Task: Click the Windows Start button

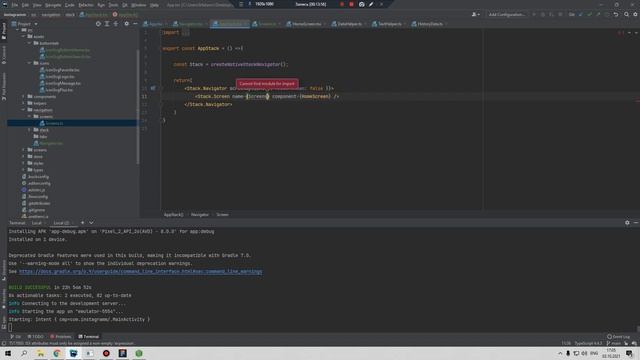Action: tap(8, 353)
